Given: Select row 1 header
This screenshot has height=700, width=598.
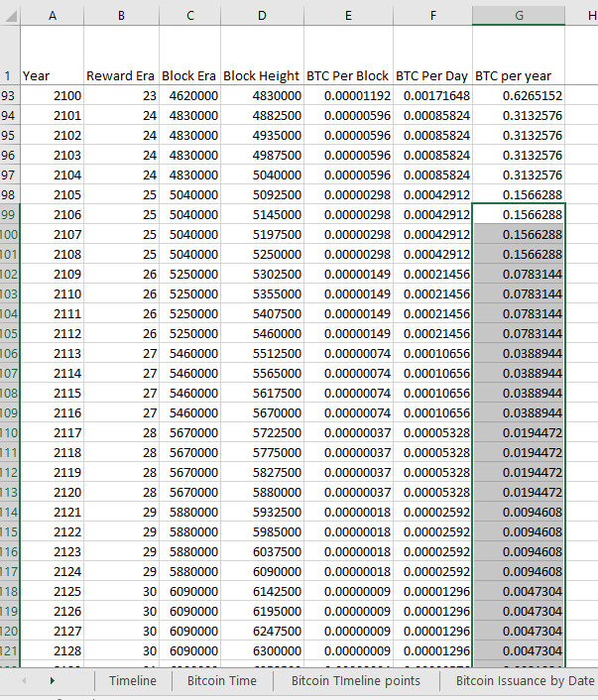Looking at the screenshot, I should click(9, 55).
